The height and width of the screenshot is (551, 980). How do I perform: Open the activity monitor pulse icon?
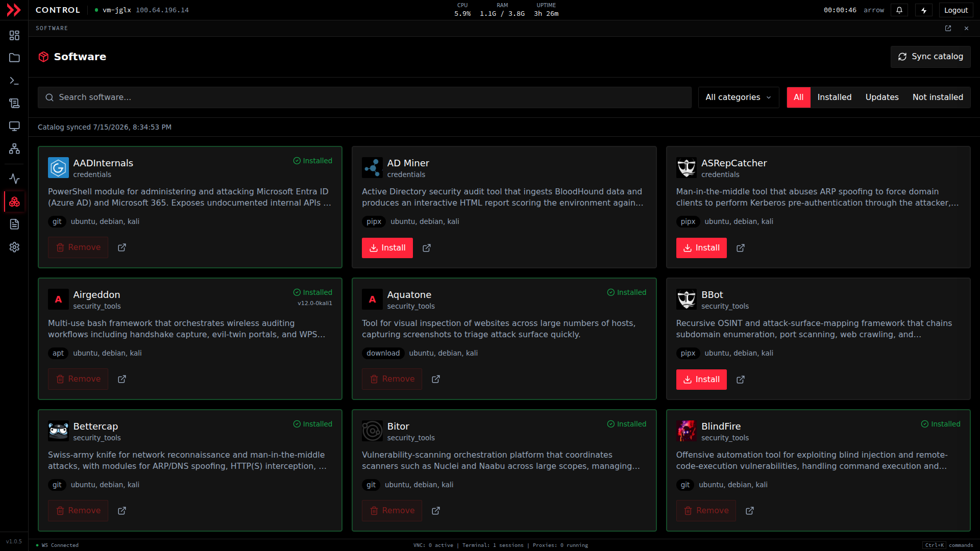pos(14,179)
